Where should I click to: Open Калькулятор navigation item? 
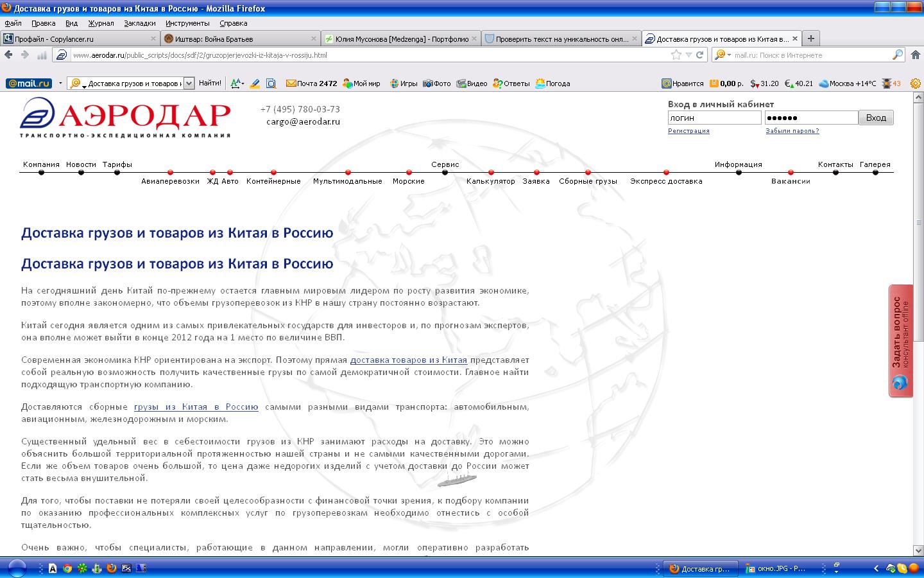click(491, 181)
